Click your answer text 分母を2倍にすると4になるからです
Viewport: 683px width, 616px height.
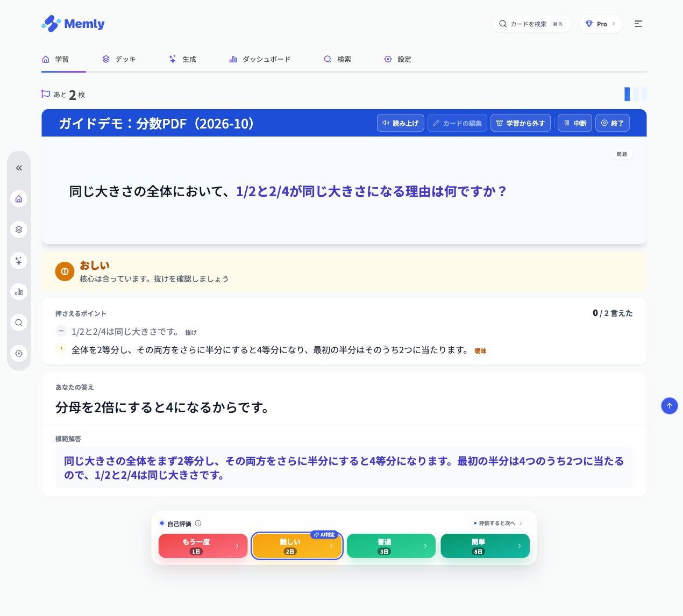(x=162, y=407)
